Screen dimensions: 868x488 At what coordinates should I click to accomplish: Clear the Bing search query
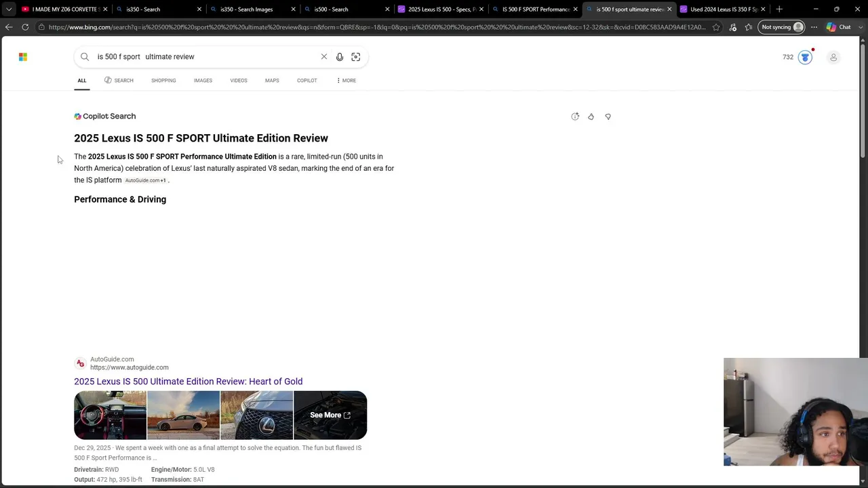pyautogui.click(x=324, y=57)
